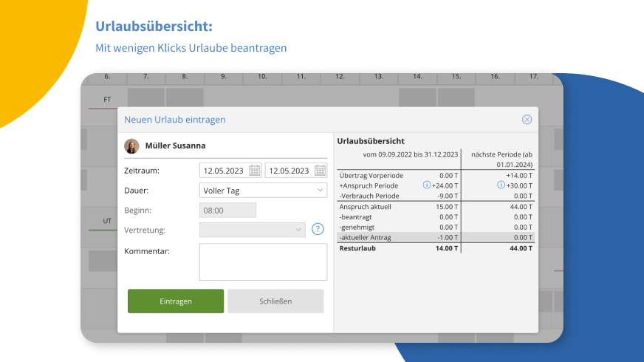
Task: Click the Resturlaub next period value 44.00 T
Action: 521,248
